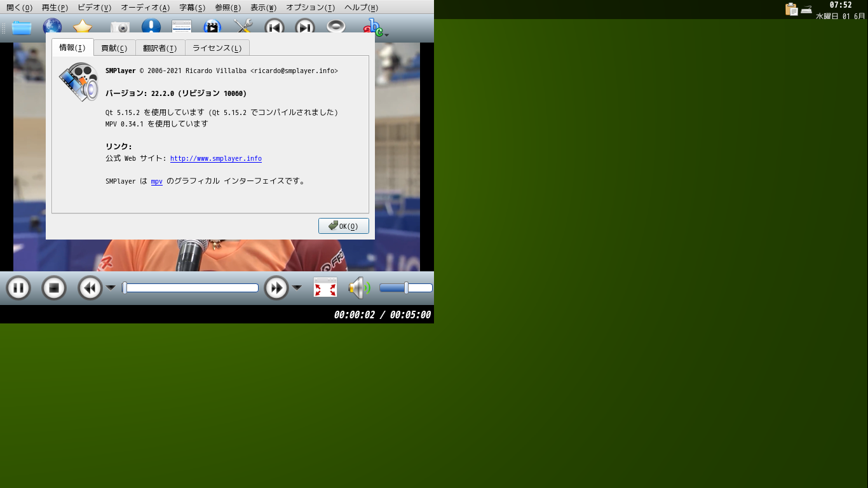Click the clipboard icon in system tray
This screenshot has width=868, height=488.
pos(791,9)
